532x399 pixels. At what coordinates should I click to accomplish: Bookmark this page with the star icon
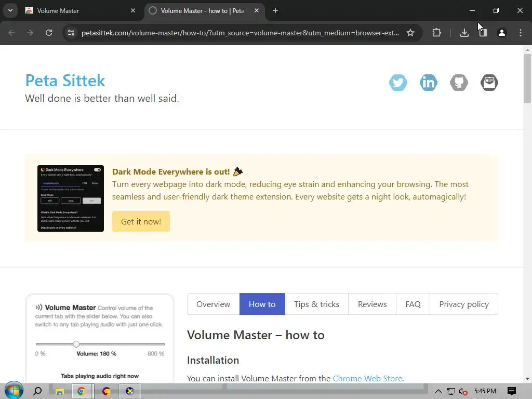[410, 33]
